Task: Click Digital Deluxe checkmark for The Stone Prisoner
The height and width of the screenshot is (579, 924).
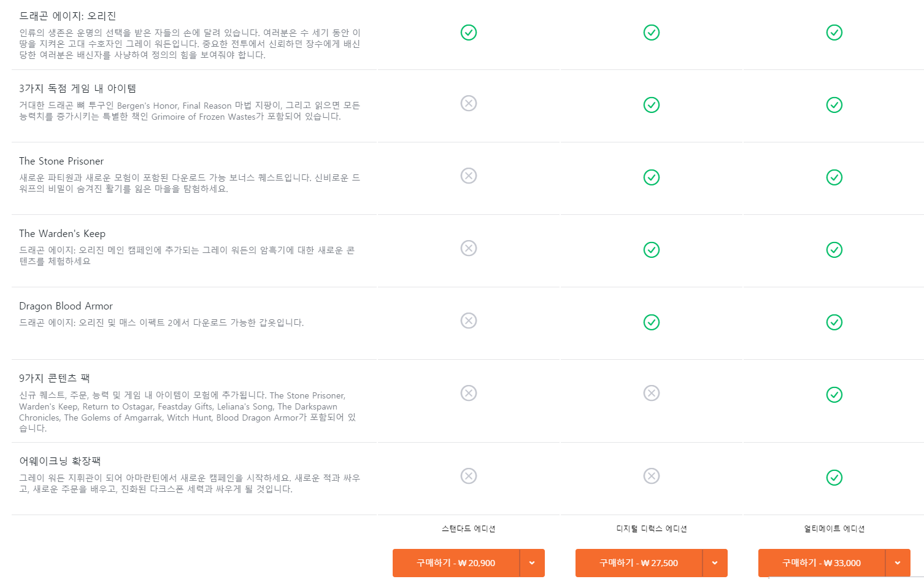Action: 652,177
